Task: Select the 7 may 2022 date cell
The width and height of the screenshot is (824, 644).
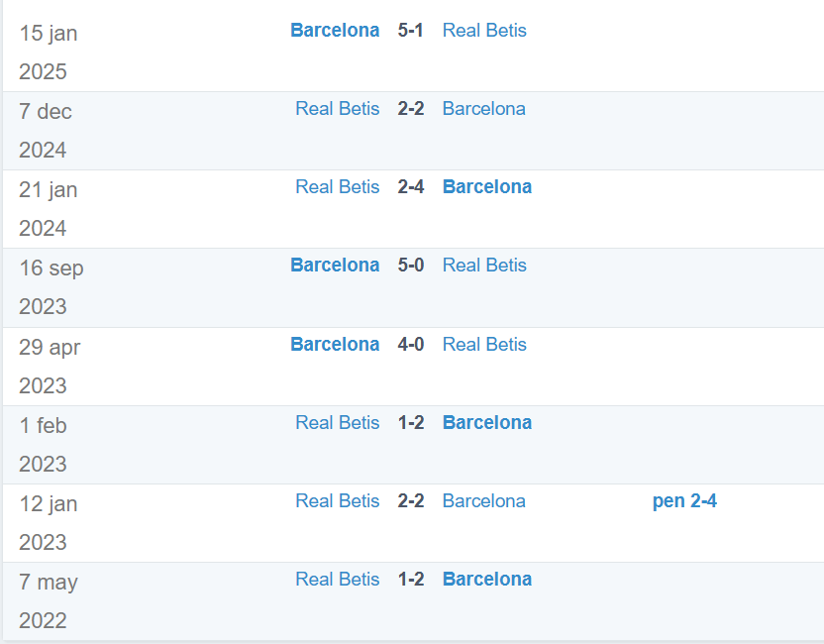Action: click(49, 601)
